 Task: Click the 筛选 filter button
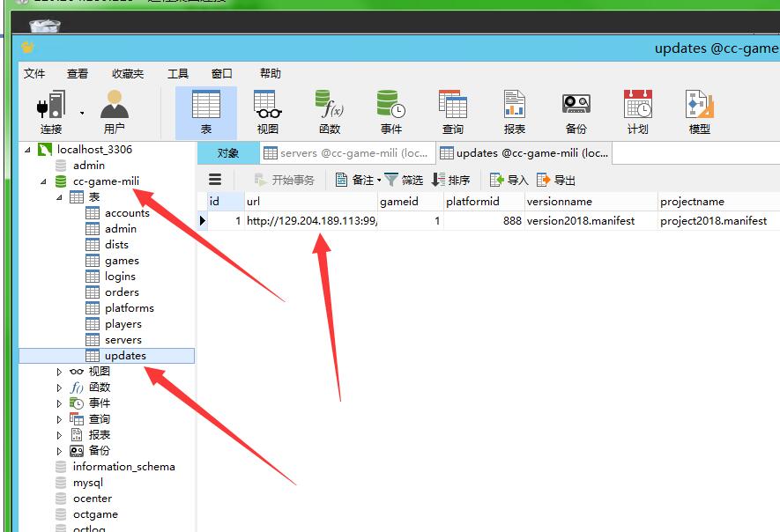(404, 180)
